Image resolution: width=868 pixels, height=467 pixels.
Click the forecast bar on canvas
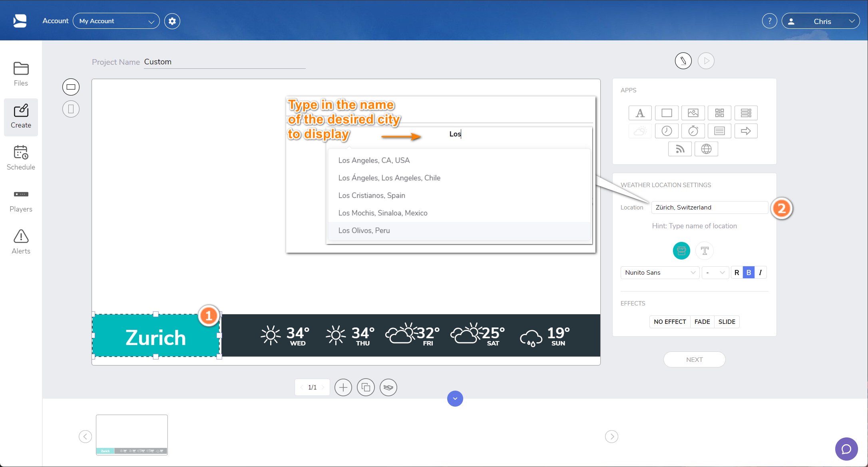pos(411,335)
